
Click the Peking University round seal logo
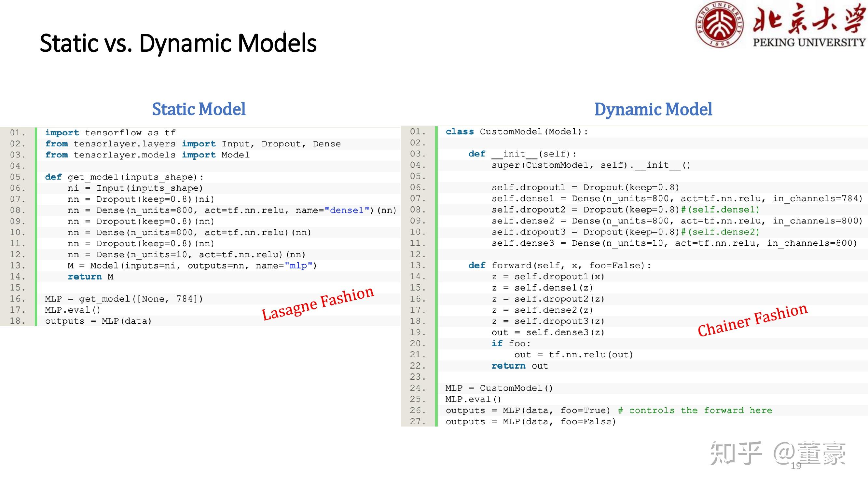point(720,24)
